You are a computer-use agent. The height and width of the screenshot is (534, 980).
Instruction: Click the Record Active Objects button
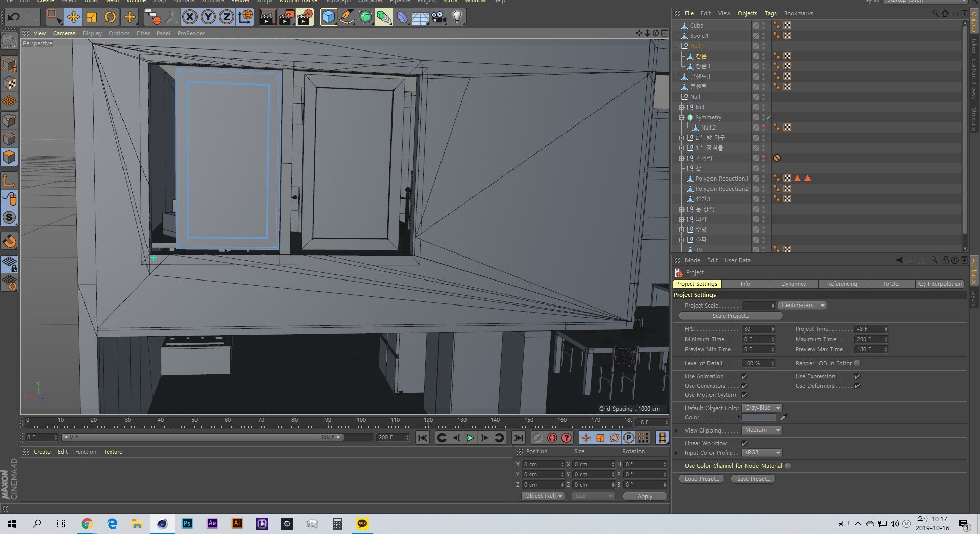[x=538, y=438]
